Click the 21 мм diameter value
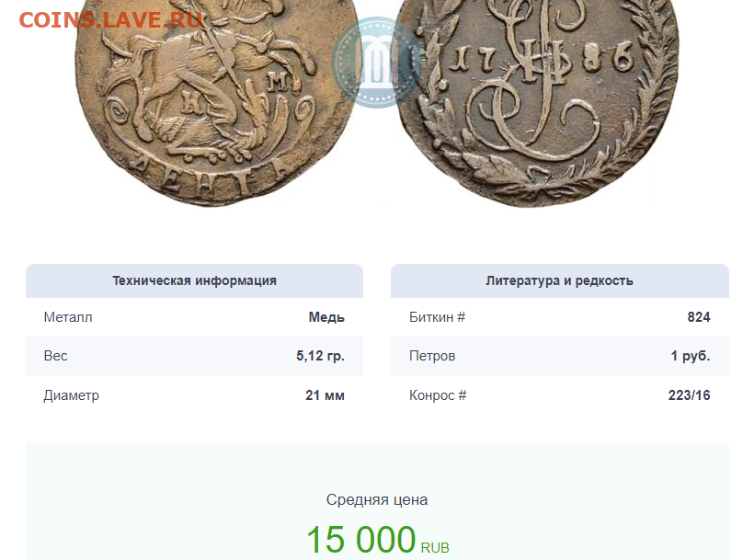Image resolution: width=754 pixels, height=560 pixels. coord(326,395)
